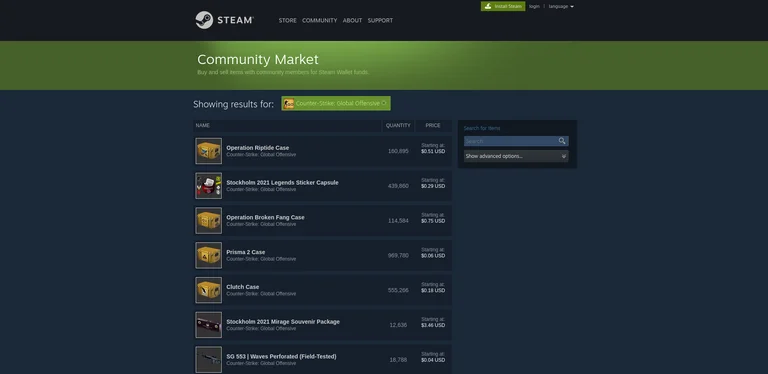Click the $0.04 USD price
The image size is (768, 374).
pos(433,360)
